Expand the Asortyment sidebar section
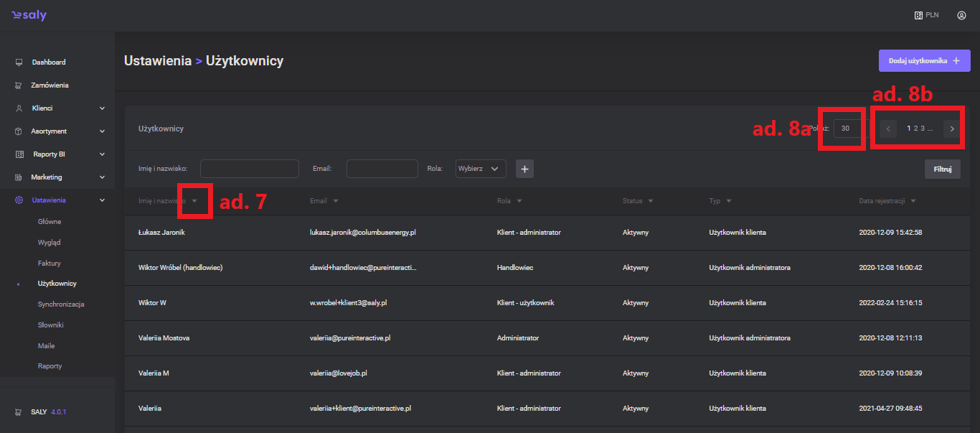Viewport: 980px width, 433px height. [x=102, y=131]
